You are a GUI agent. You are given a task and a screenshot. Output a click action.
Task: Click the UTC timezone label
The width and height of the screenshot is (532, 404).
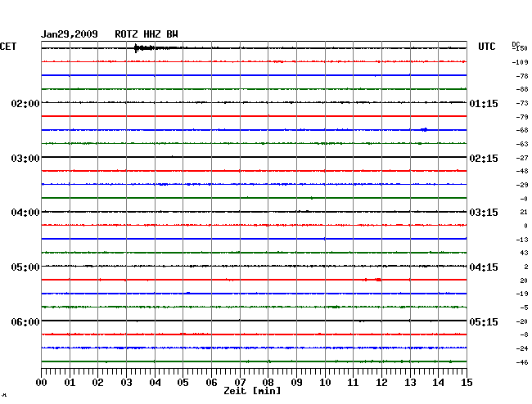pyautogui.click(x=486, y=47)
